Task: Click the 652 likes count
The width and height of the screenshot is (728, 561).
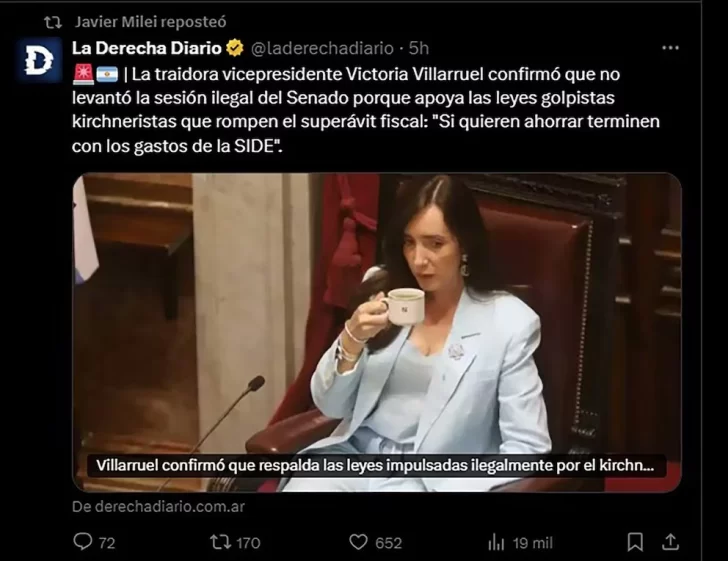Action: 389,543
